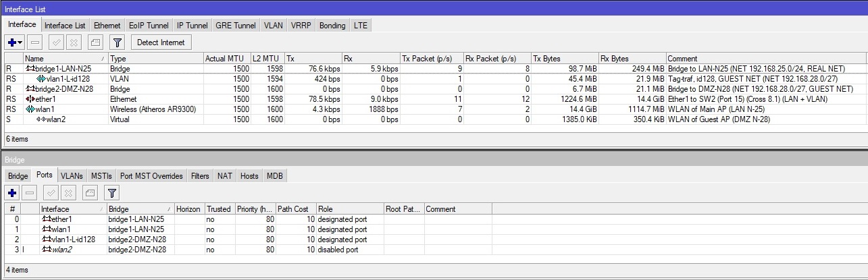The height and width of the screenshot is (280, 868).
Task: Select the bridge2-DMZ-N28 interface icon
Action: (x=30, y=89)
